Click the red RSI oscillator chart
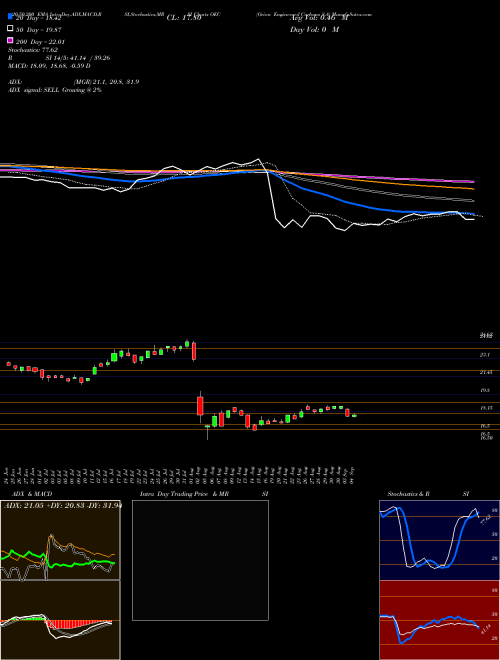The width and height of the screenshot is (500, 660). [439, 620]
